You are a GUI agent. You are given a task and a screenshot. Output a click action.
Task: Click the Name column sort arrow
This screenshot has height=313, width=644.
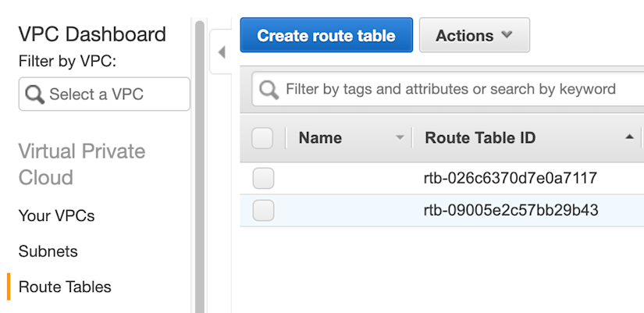[x=400, y=138]
